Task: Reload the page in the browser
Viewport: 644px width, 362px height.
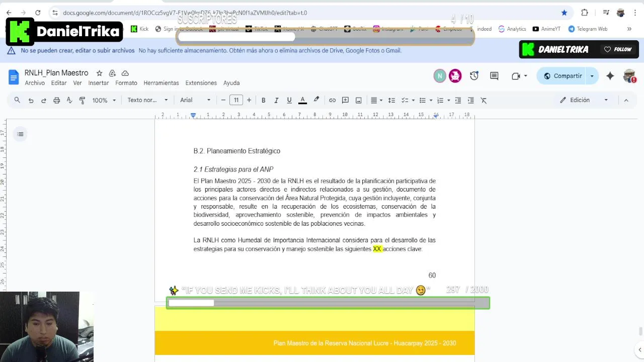Action: (x=38, y=13)
